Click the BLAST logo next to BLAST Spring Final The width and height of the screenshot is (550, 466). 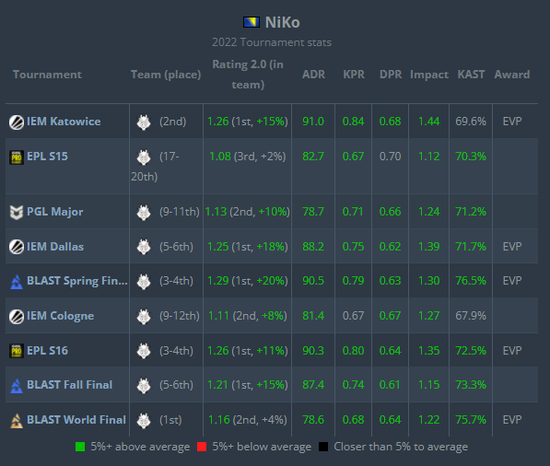(x=16, y=282)
